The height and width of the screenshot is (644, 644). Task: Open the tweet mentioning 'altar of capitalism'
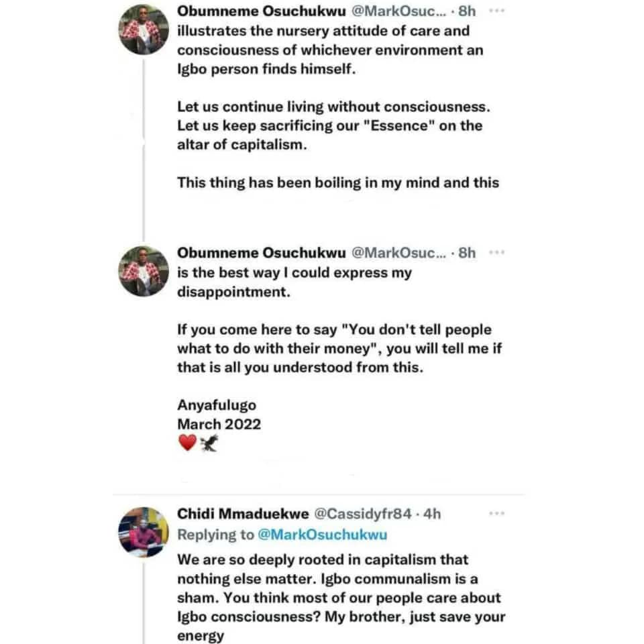click(329, 125)
